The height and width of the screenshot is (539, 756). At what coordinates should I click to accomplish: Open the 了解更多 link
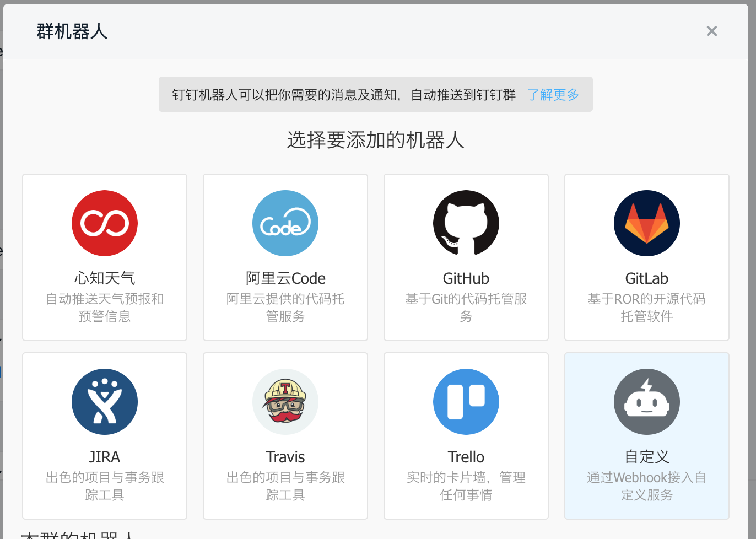(x=553, y=95)
